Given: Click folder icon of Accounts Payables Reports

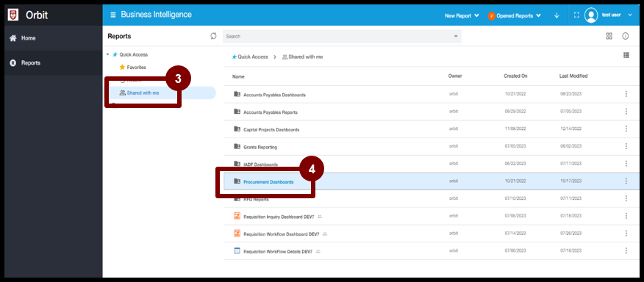Looking at the screenshot, I should (x=237, y=111).
